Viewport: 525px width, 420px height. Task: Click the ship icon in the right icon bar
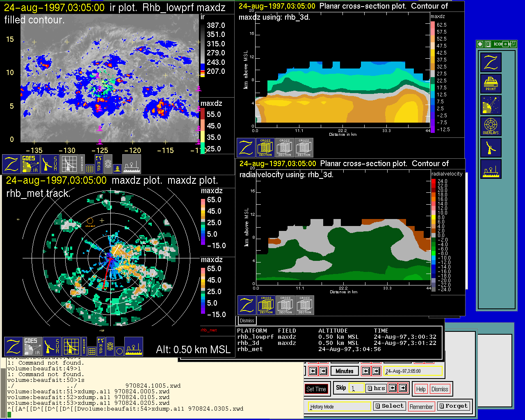(491, 169)
